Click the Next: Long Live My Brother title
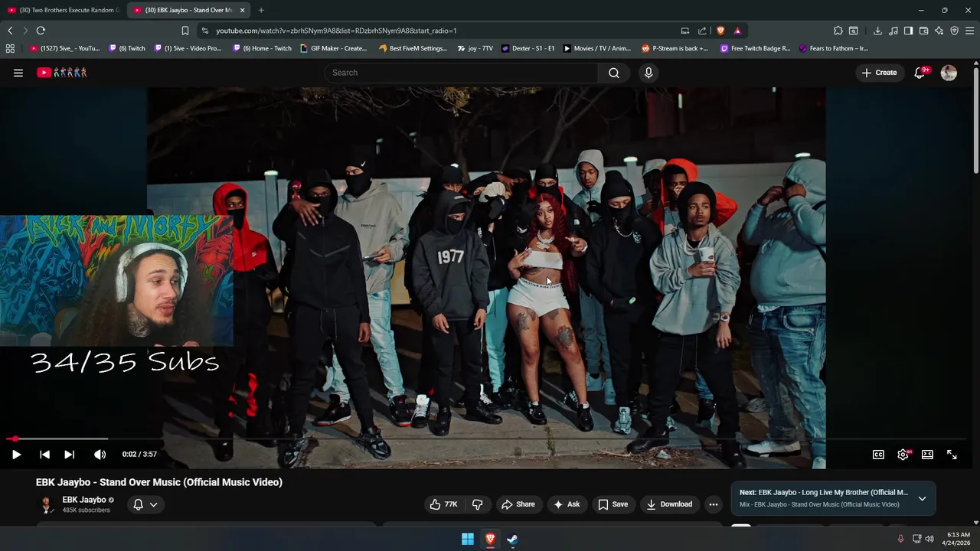The width and height of the screenshot is (980, 551). [x=824, y=493]
